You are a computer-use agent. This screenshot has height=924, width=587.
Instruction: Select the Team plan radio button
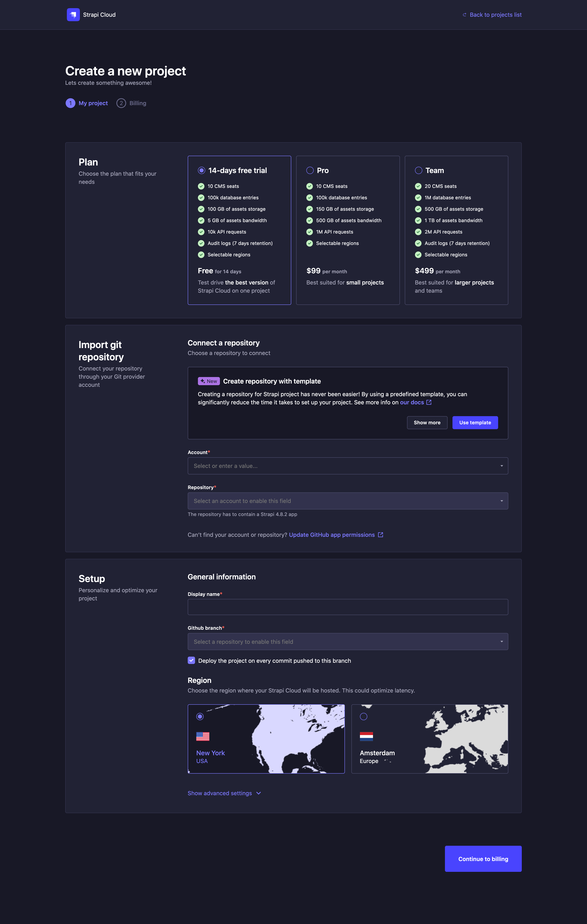tap(418, 170)
